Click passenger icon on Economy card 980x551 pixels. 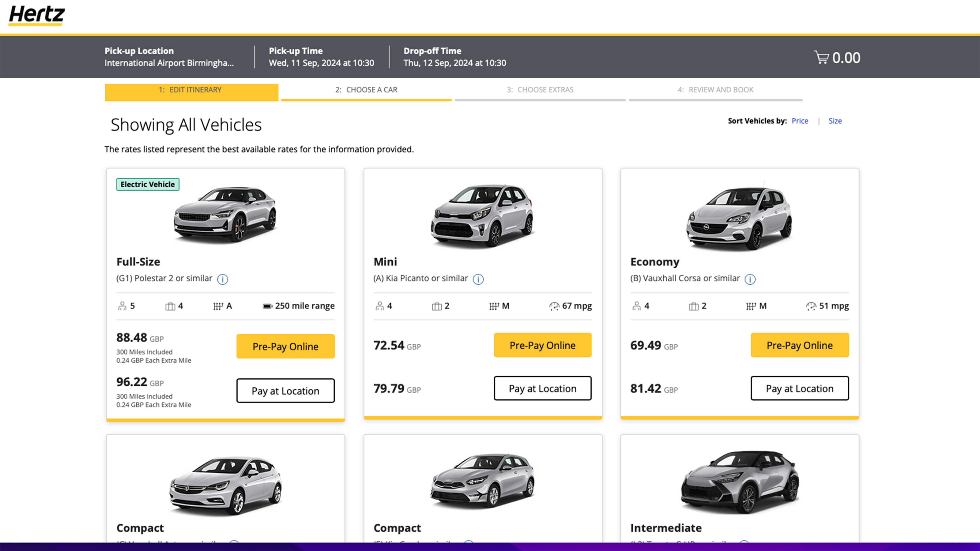[636, 306]
